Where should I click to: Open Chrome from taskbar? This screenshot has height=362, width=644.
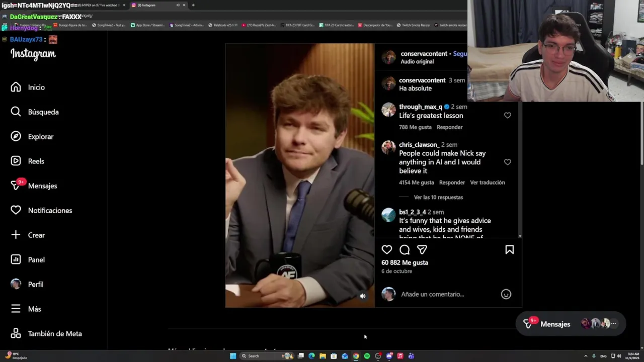pos(356,356)
